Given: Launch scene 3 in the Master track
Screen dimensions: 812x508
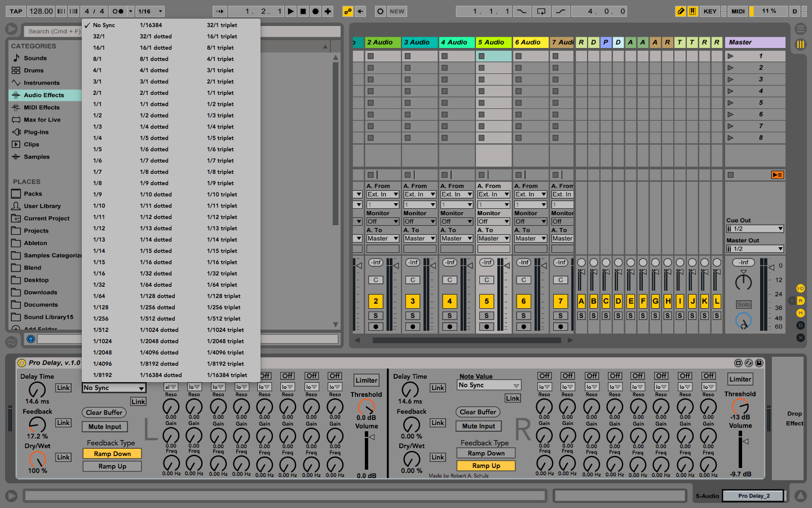Looking at the screenshot, I should pos(731,80).
